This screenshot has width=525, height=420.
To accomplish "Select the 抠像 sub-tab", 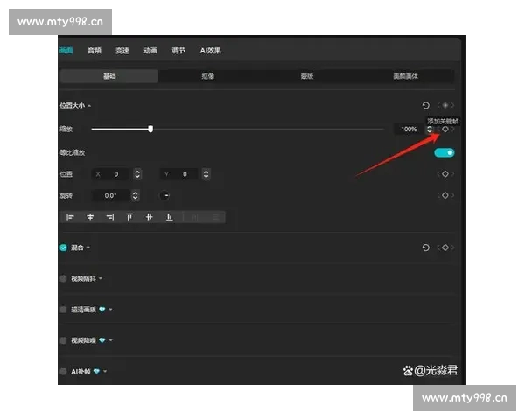I will (208, 76).
